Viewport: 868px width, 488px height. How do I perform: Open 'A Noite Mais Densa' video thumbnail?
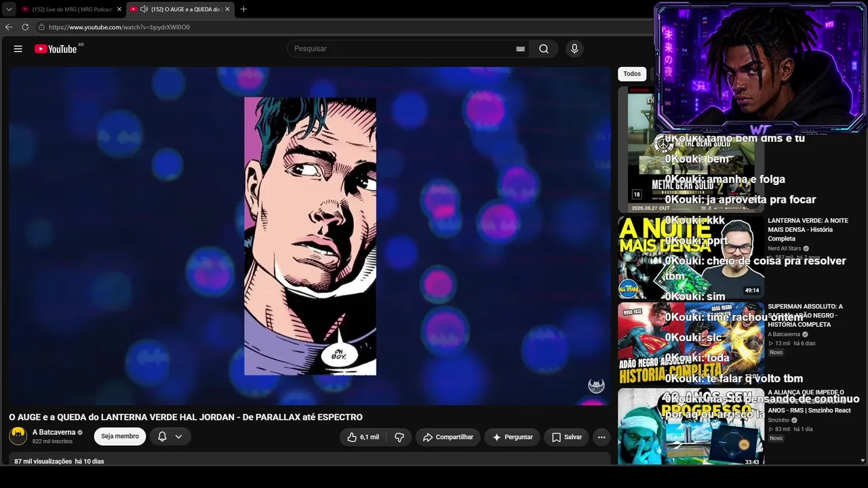pyautogui.click(x=691, y=258)
